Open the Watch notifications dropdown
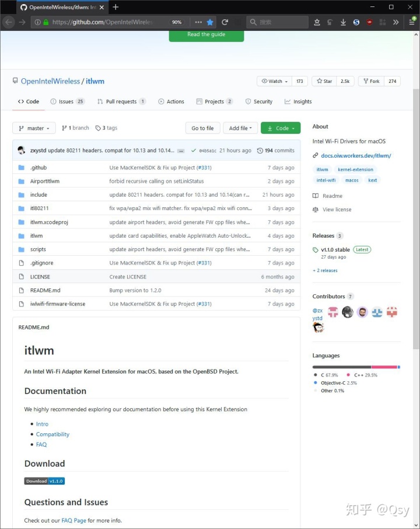This screenshot has height=529, width=420. 274,81
